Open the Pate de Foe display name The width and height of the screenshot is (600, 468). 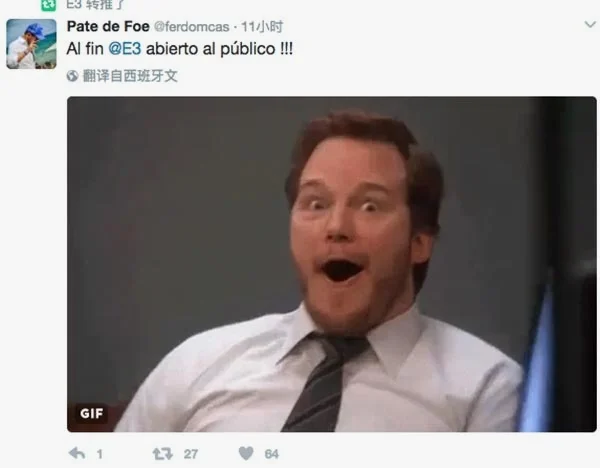pyautogui.click(x=108, y=26)
